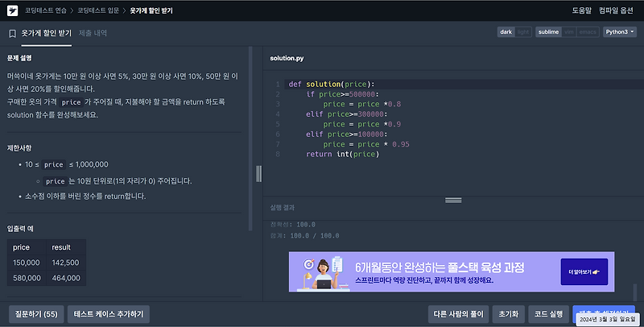644x327 pixels.
Task: Click the 2024년 3월 3일 일요일 date tooltip
Action: tap(608, 320)
